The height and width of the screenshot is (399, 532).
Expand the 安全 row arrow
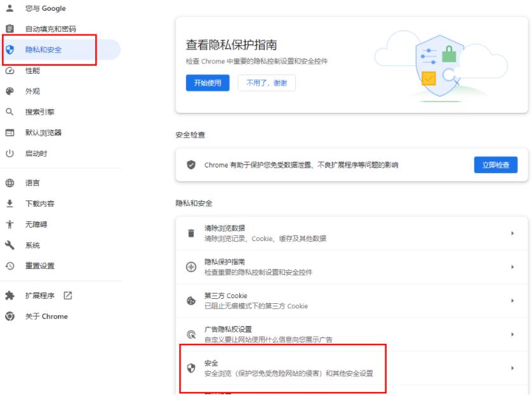(x=512, y=368)
